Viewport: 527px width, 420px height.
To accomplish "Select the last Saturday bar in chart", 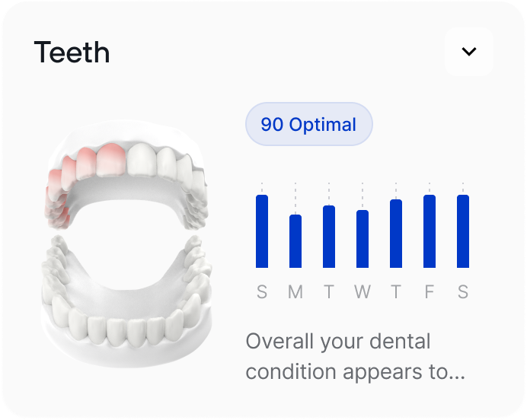I will (463, 231).
